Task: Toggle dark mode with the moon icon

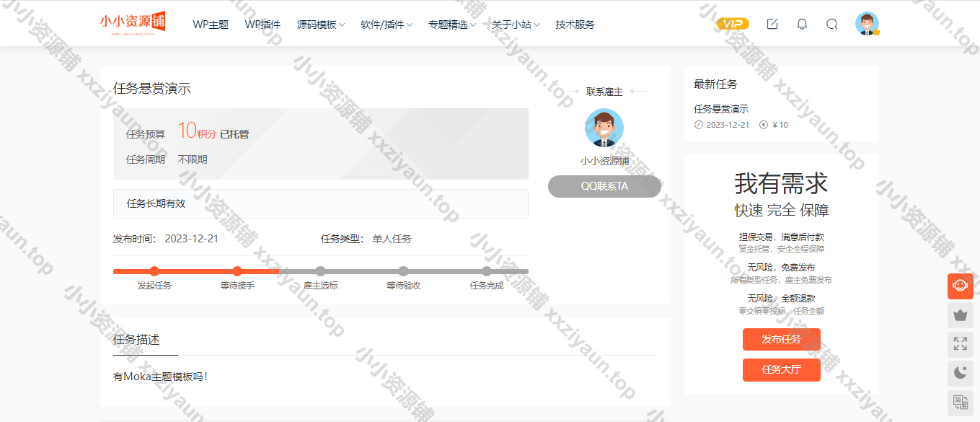Action: pos(960,373)
